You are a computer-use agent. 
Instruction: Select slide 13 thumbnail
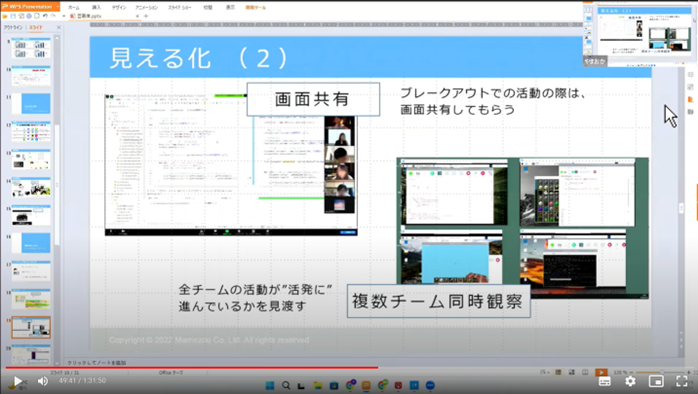31,159
